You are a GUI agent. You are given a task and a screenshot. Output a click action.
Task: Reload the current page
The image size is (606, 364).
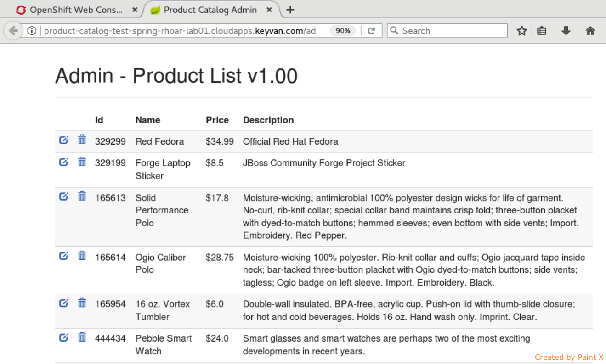(x=371, y=31)
